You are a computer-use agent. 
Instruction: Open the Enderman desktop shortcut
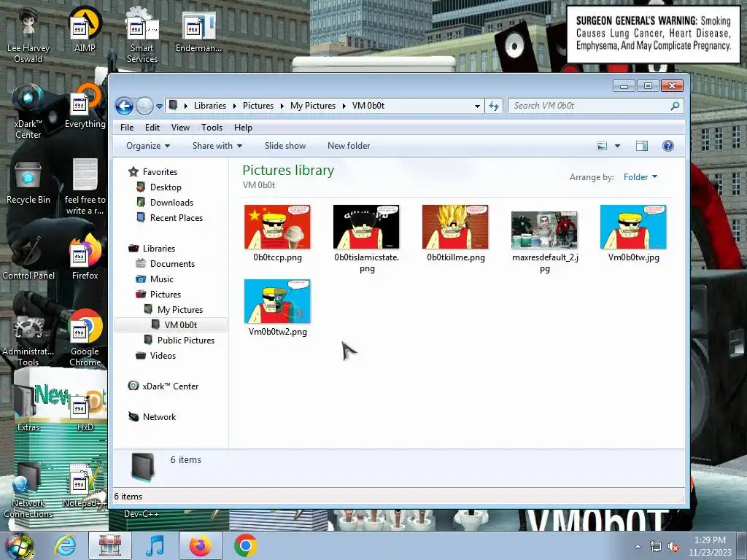click(x=198, y=31)
